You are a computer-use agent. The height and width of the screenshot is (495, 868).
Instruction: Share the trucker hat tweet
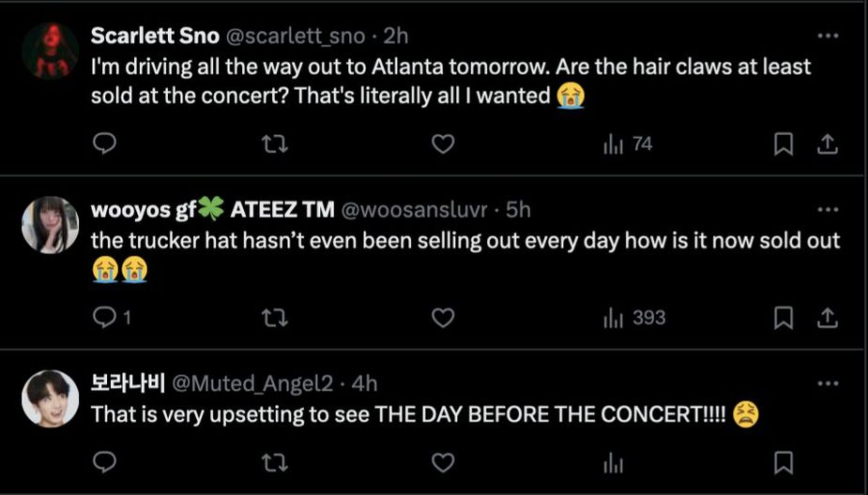(x=828, y=318)
